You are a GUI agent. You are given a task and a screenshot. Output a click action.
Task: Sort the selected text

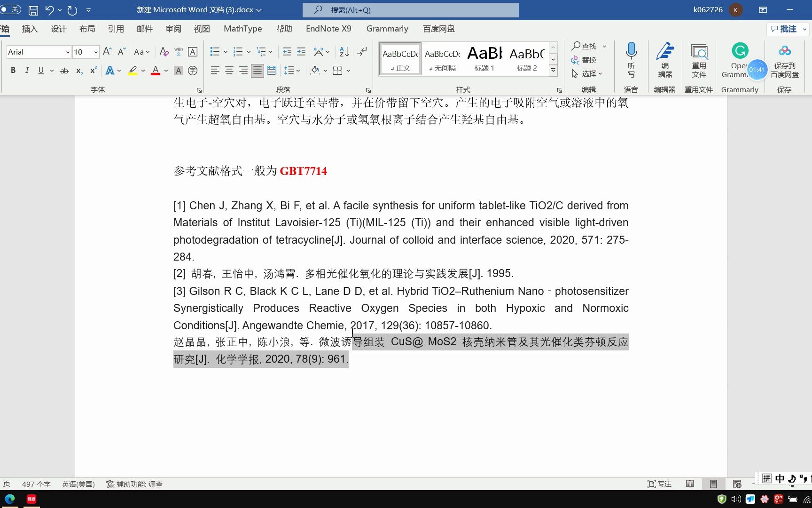(344, 52)
